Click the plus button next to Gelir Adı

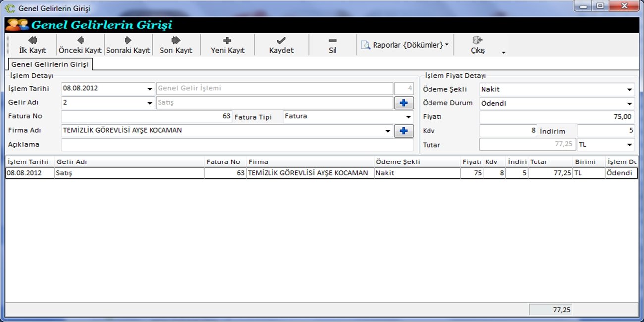[x=404, y=103]
